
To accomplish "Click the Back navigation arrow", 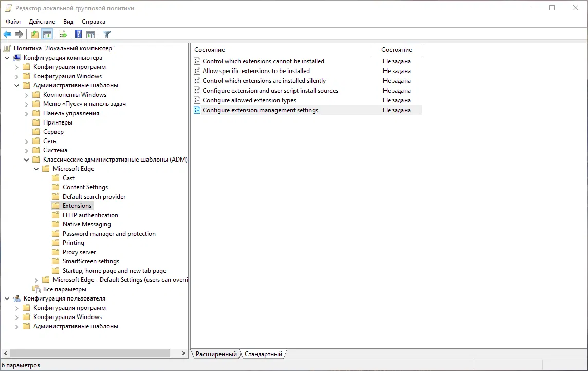I will pos(7,34).
